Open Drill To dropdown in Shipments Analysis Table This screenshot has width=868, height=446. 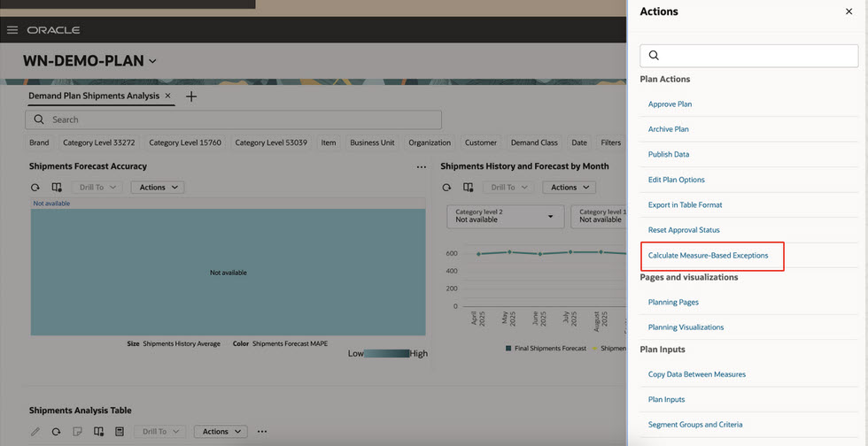coord(160,432)
